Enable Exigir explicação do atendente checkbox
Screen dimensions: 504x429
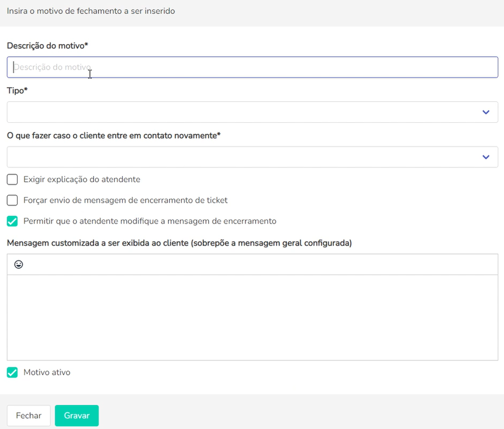click(x=12, y=179)
